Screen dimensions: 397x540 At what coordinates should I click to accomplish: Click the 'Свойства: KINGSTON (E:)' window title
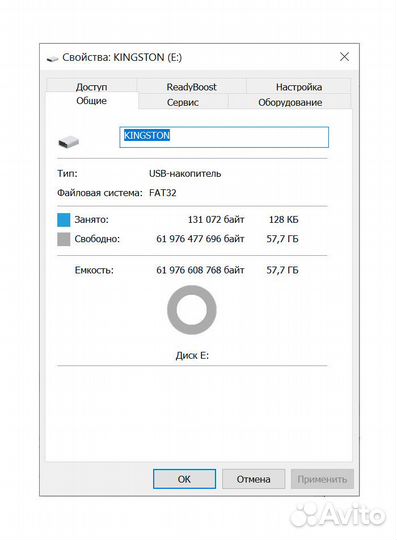click(x=122, y=57)
